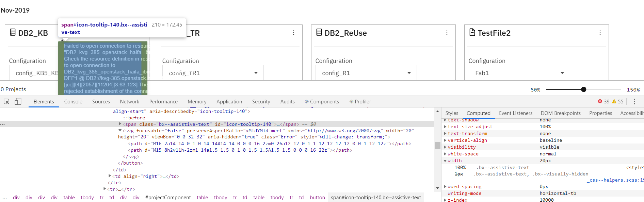Click the inspect element picker icon
644x202 pixels.
tap(6, 101)
